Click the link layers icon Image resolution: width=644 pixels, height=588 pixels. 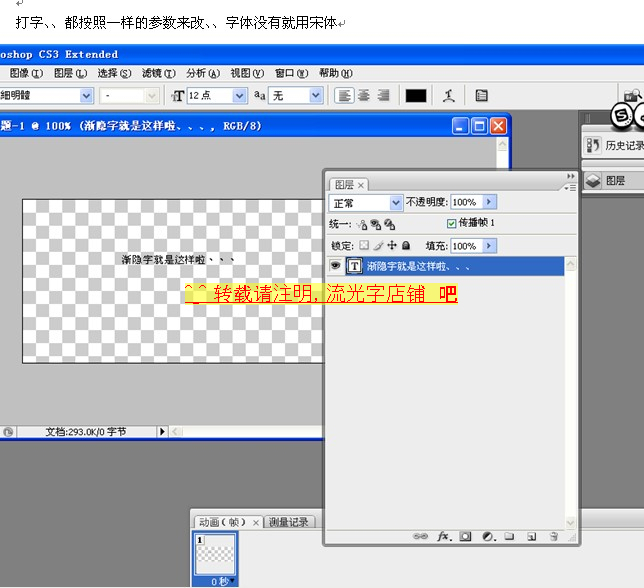(x=420, y=536)
